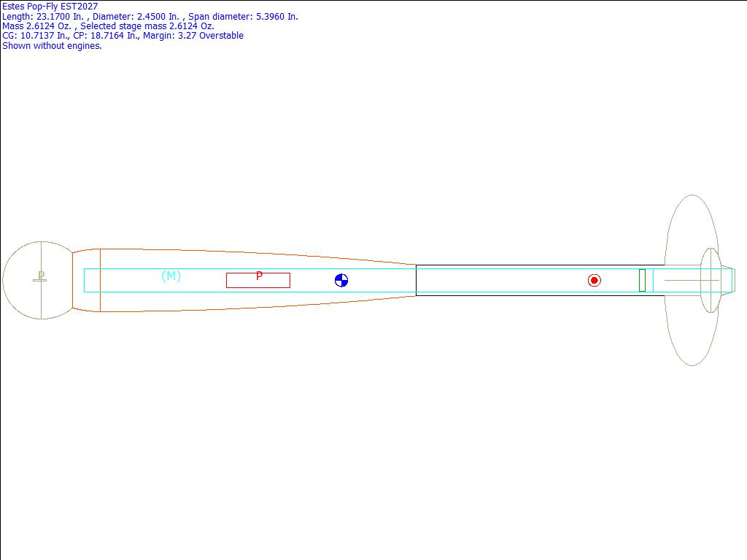The height and width of the screenshot is (560, 747).
Task: Click the Span diameter 5.3960 In. value
Action: pyautogui.click(x=243, y=16)
